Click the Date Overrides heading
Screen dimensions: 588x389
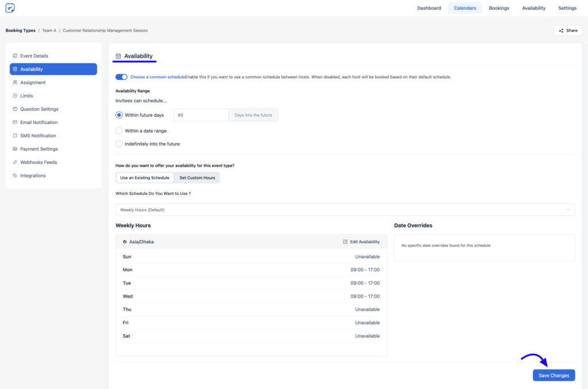point(413,225)
